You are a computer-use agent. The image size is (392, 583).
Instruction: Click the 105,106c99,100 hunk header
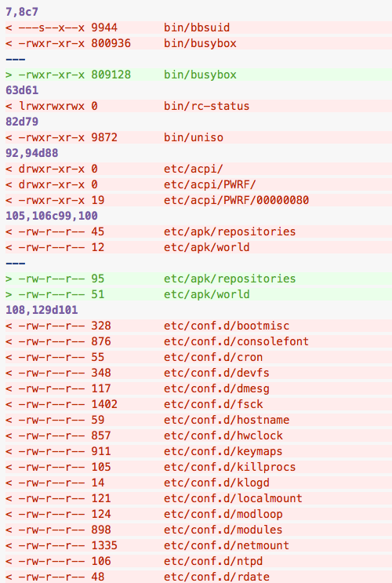pos(52,216)
